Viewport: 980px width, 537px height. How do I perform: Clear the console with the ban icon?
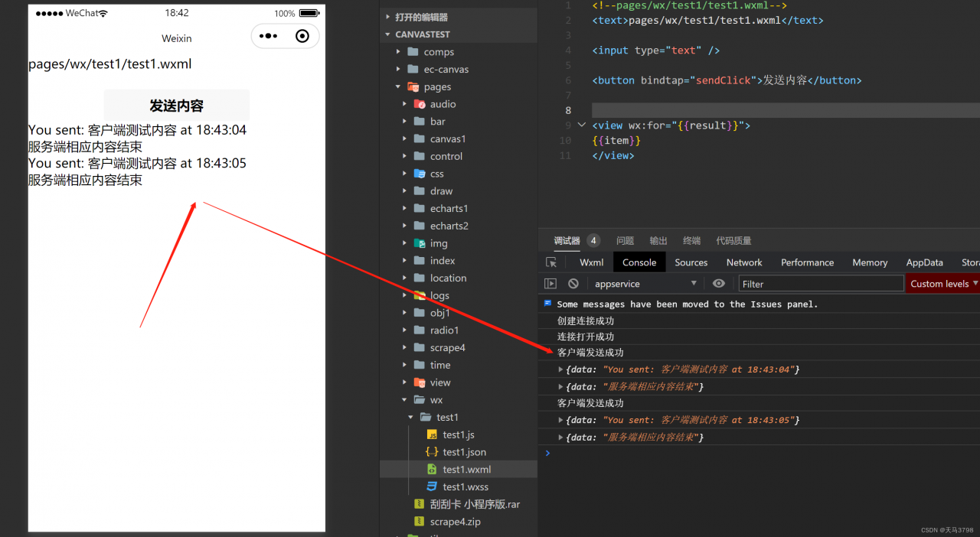[x=573, y=284]
